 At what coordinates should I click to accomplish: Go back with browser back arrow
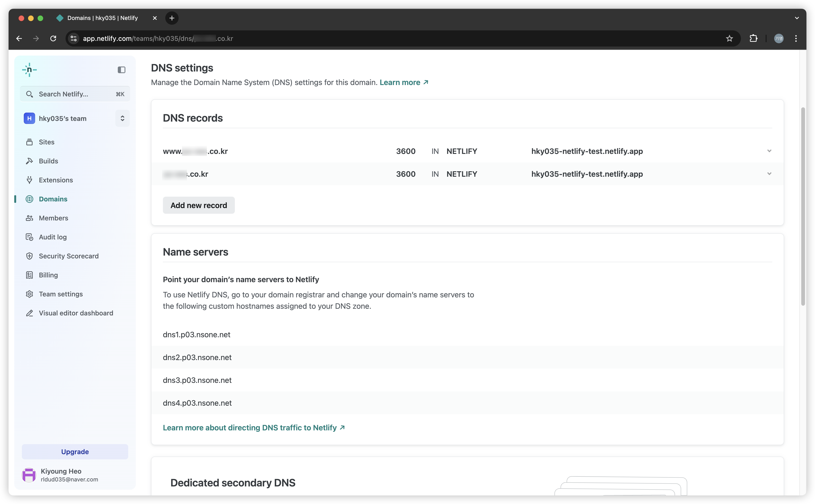click(x=19, y=38)
